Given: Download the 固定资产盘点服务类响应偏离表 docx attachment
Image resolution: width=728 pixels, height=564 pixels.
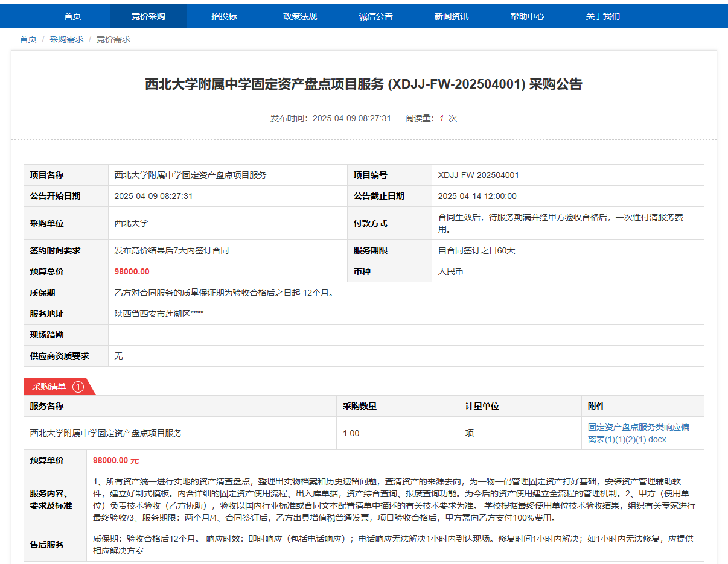Looking at the screenshot, I should pyautogui.click(x=638, y=433).
